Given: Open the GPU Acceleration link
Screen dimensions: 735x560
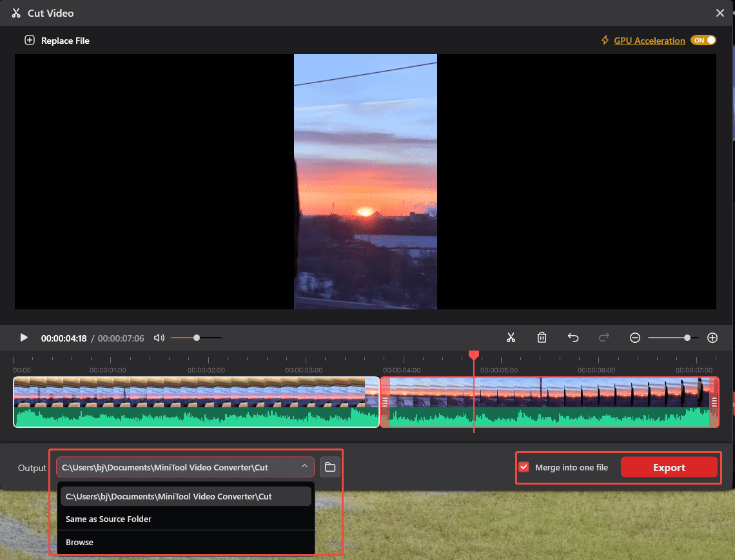Looking at the screenshot, I should click(x=649, y=41).
